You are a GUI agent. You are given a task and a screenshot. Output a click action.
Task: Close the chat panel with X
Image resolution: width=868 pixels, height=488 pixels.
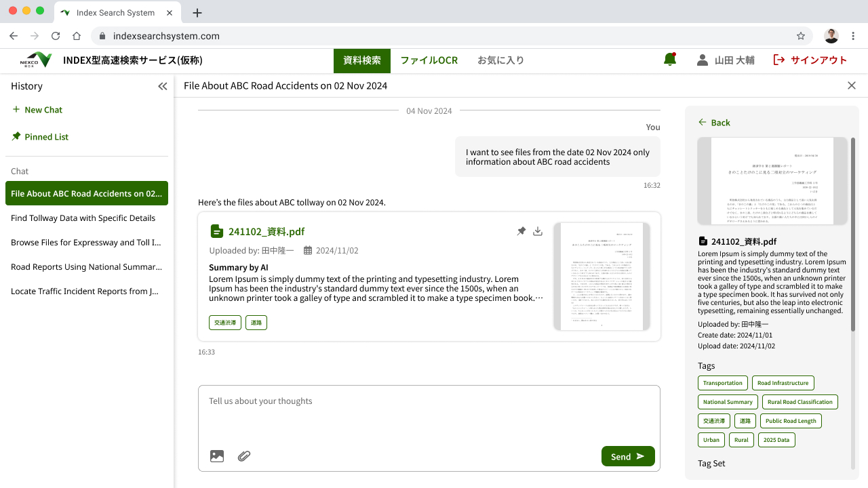[852, 85]
